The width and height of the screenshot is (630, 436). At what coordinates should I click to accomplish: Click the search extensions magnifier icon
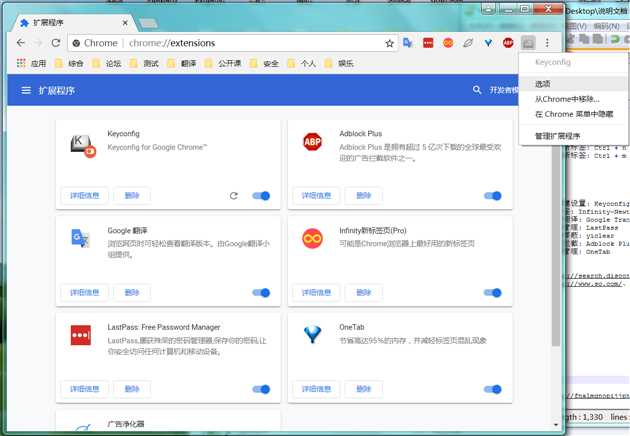pos(477,90)
